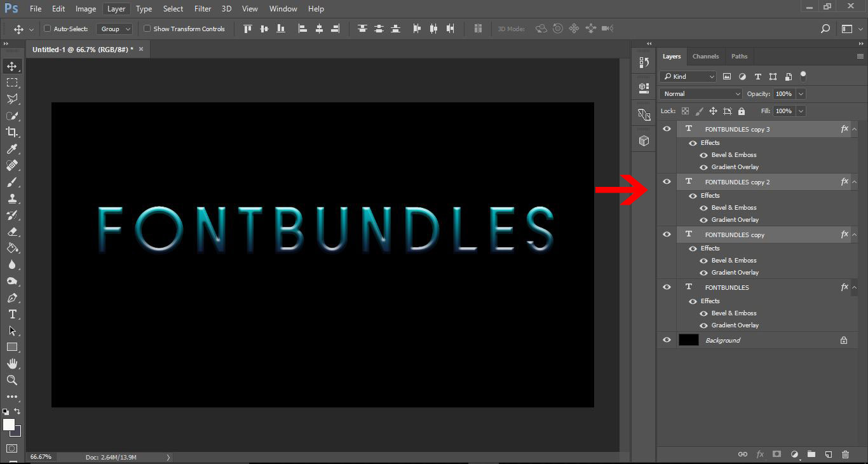The image size is (868, 464).
Task: Collapse effects of FONTBUNDLES copy 2 layer
Action: tap(855, 182)
